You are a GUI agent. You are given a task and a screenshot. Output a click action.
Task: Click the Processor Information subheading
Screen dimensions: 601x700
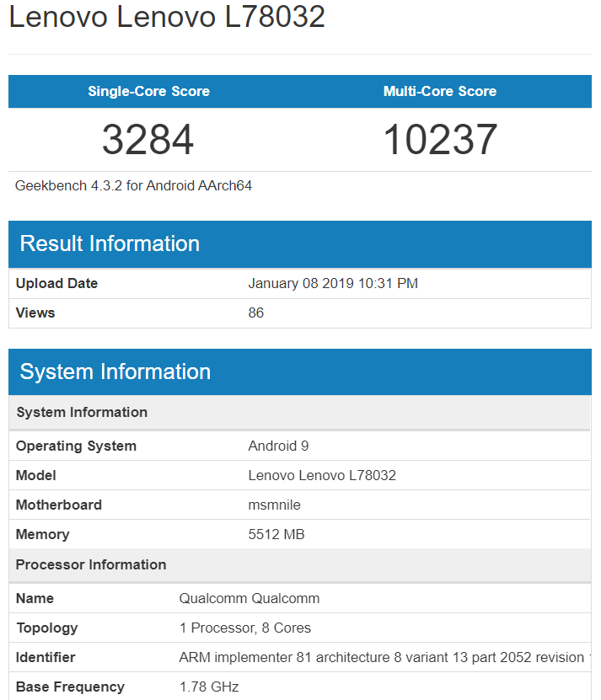click(x=300, y=565)
